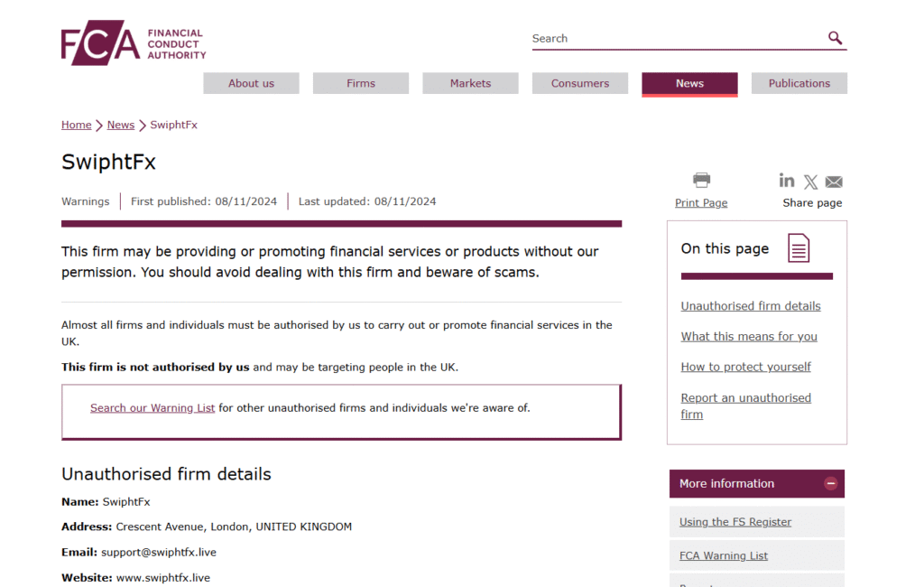Share page via X icon
Screen dimensions: 924x587
[810, 182]
